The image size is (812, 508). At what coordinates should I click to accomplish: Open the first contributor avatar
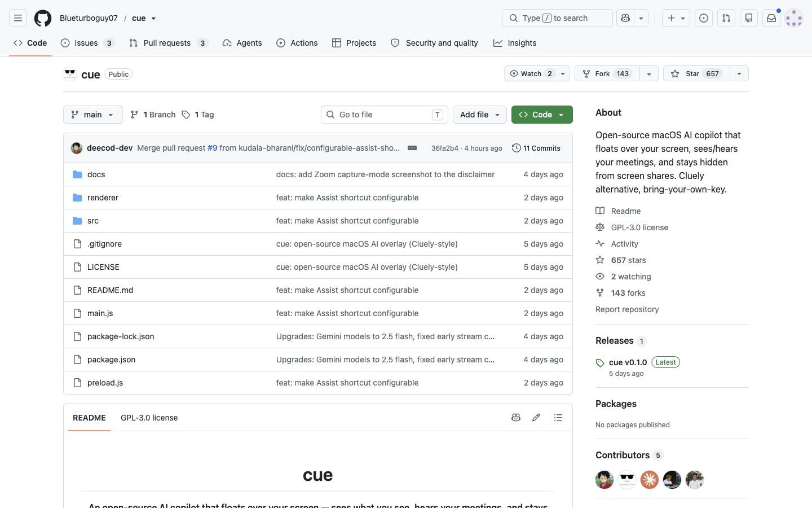point(604,480)
